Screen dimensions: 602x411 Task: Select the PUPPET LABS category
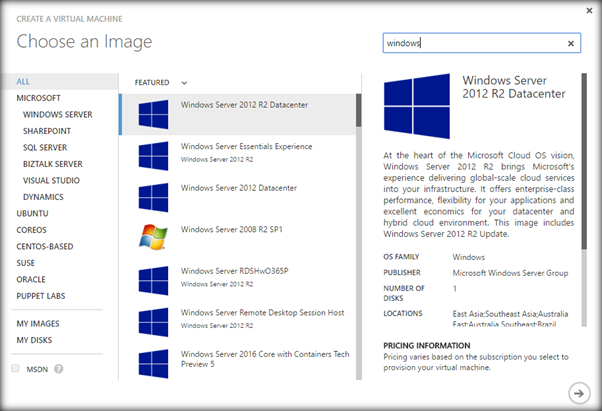tap(41, 296)
